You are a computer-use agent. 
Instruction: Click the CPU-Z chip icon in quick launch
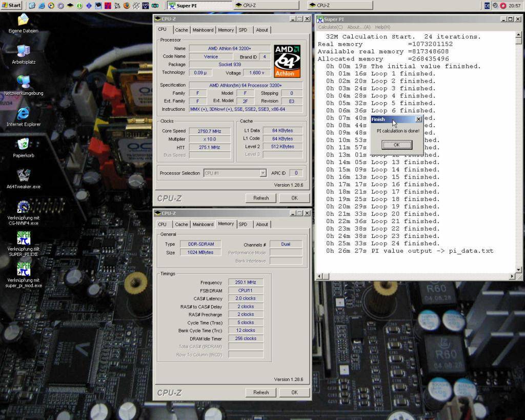click(x=70, y=5)
